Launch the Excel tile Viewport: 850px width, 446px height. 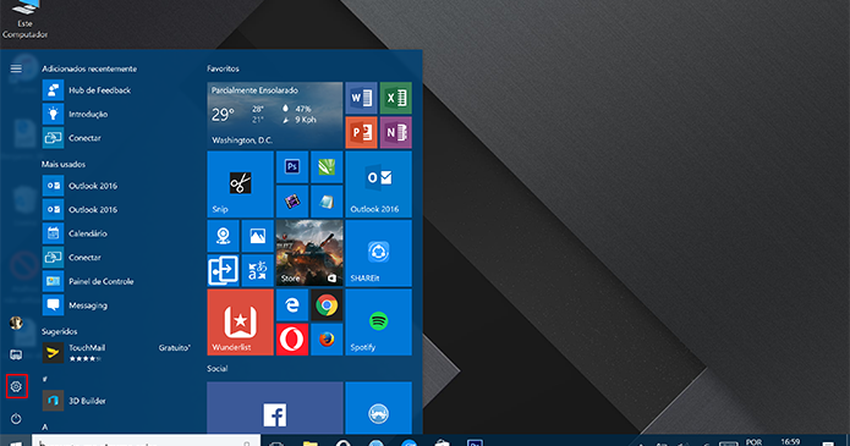pos(396,98)
